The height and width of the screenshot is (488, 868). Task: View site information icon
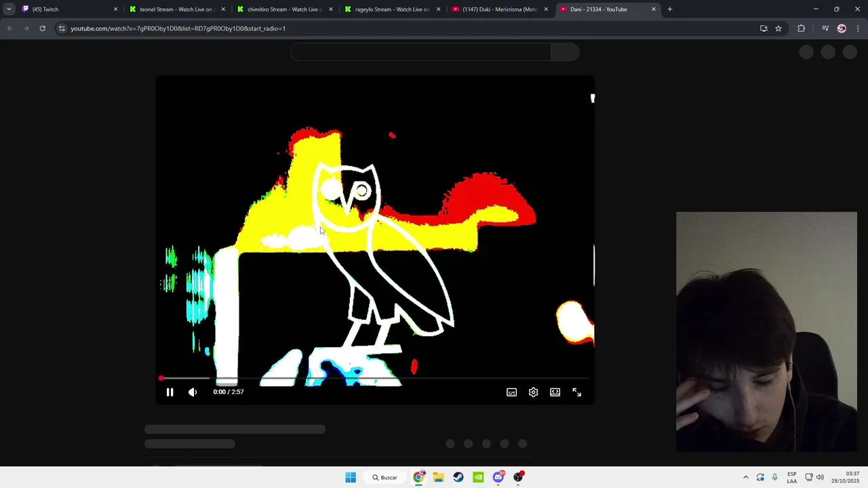click(x=62, y=28)
